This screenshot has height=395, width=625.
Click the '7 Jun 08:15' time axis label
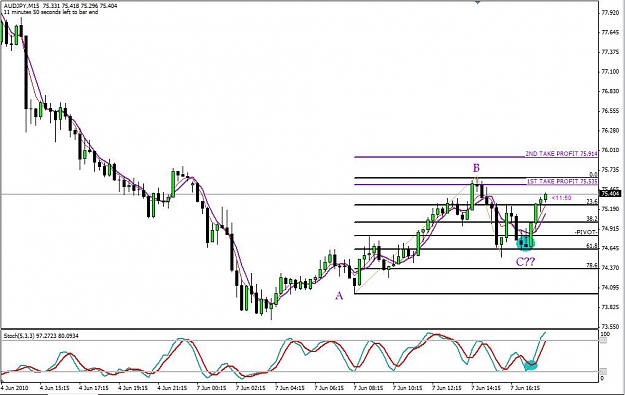click(x=368, y=387)
